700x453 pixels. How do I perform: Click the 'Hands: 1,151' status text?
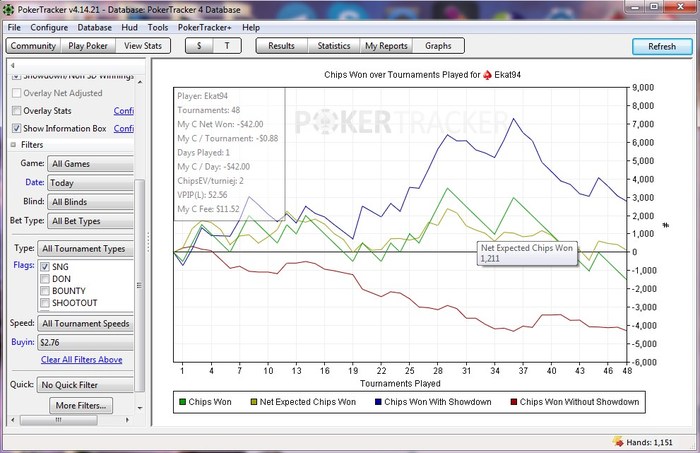point(649,442)
